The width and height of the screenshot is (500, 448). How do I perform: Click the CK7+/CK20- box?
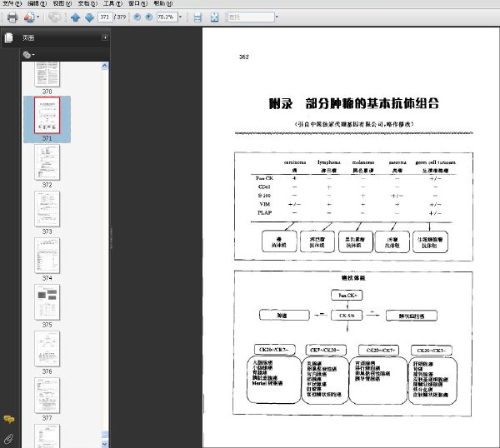326,350
